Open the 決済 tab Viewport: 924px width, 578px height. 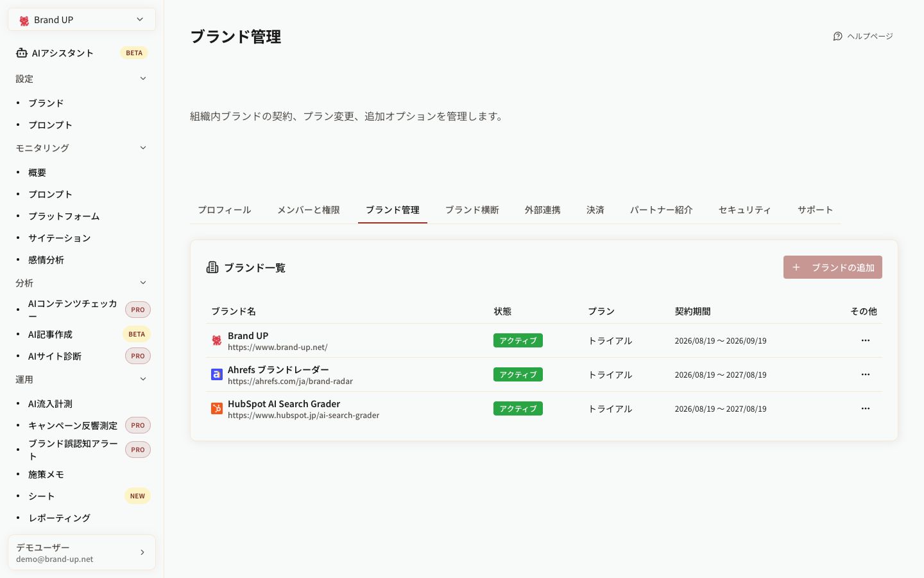[595, 210]
